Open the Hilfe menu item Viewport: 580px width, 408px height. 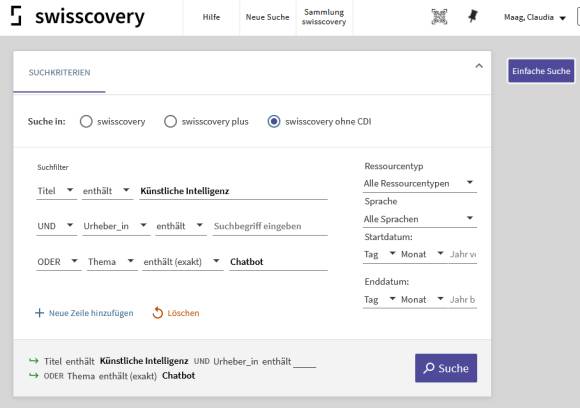(x=211, y=17)
